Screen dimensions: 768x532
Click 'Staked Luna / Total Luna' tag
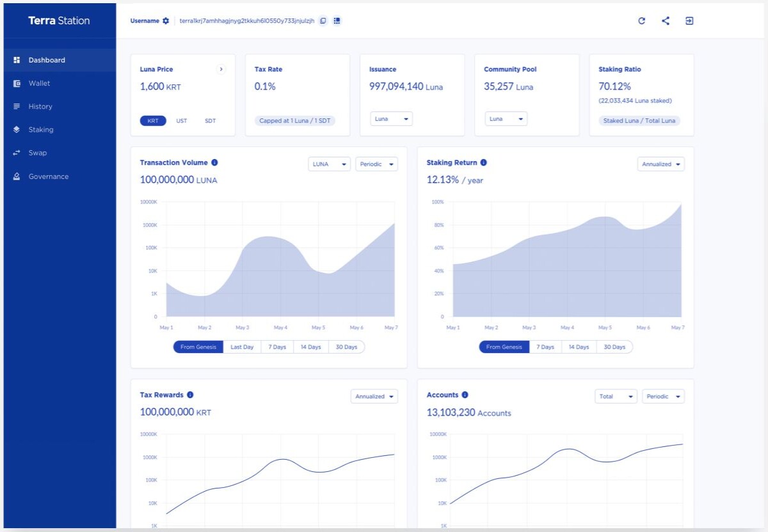click(640, 121)
